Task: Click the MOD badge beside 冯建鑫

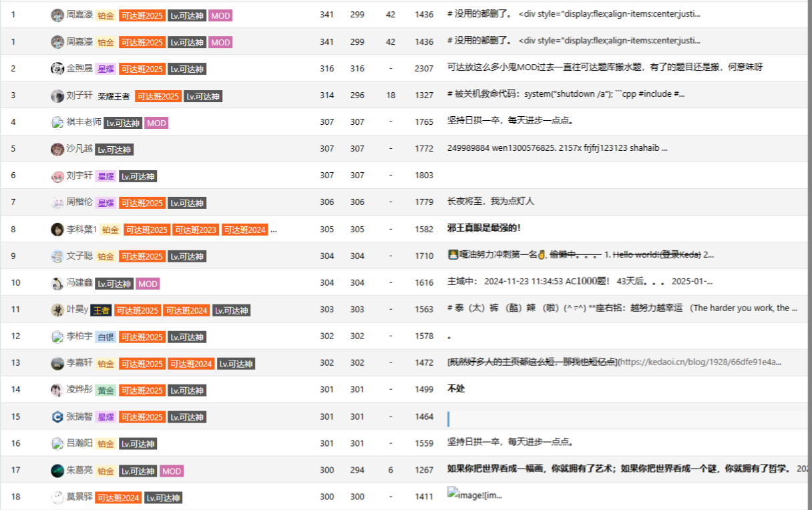Action: (148, 284)
